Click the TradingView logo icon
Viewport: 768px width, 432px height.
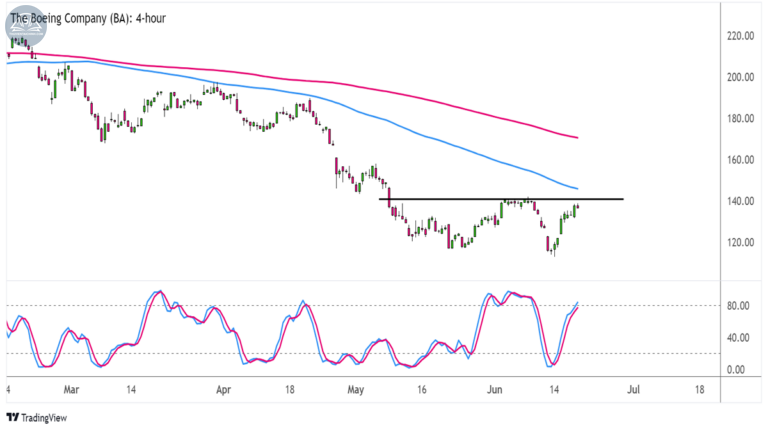coord(12,417)
